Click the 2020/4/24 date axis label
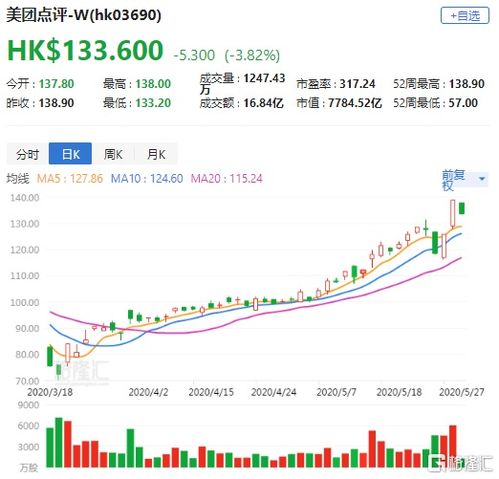499x479 pixels. click(273, 392)
